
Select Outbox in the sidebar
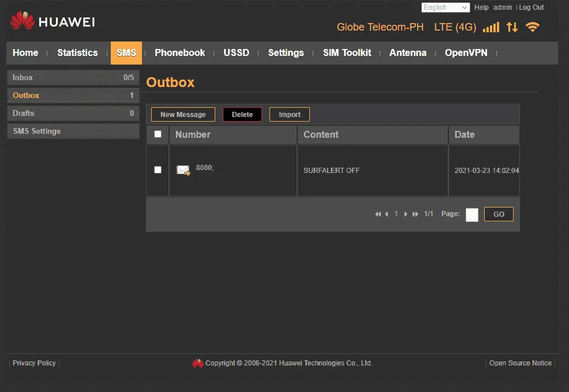click(73, 95)
